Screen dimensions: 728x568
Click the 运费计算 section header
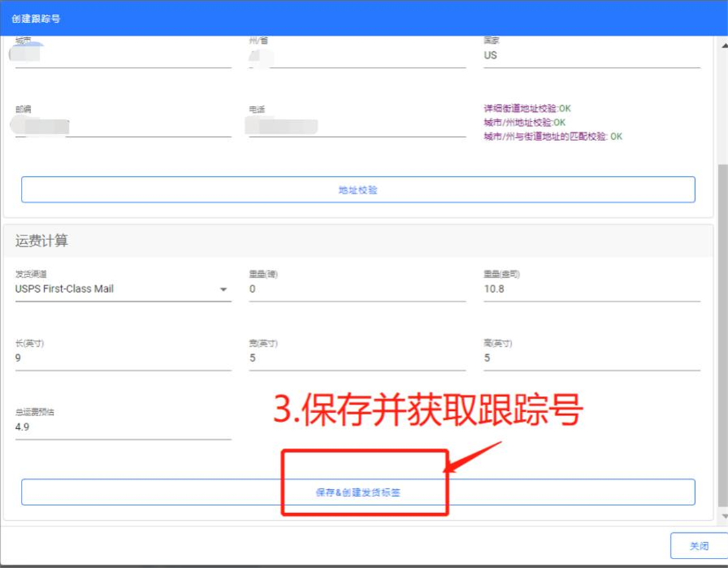[x=358, y=241]
